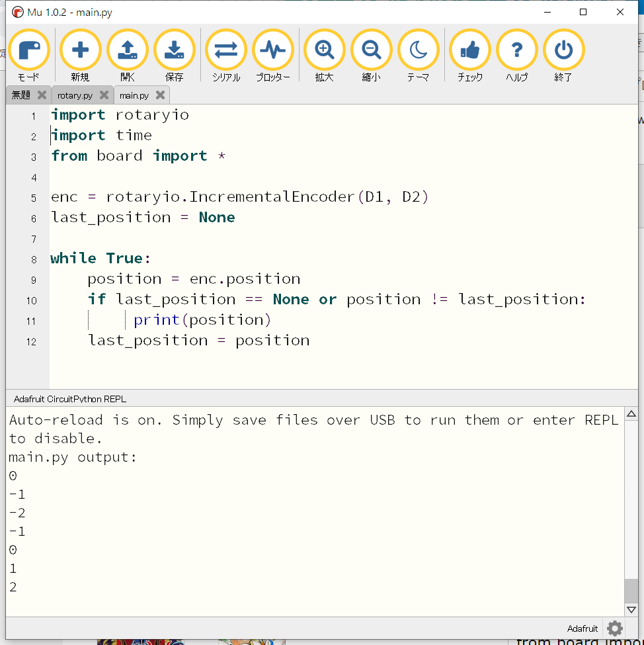Open the Mode selector button

coord(28,51)
